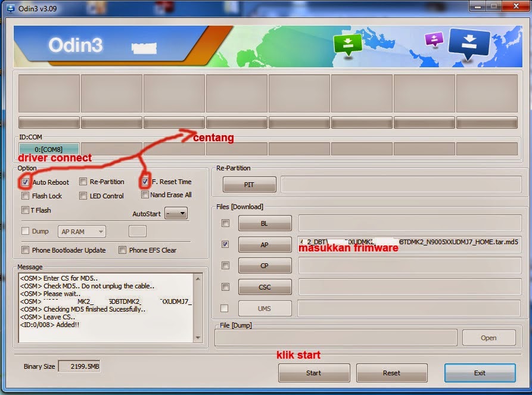Click the Start button
Screen dimensions: 532x395
(314, 372)
